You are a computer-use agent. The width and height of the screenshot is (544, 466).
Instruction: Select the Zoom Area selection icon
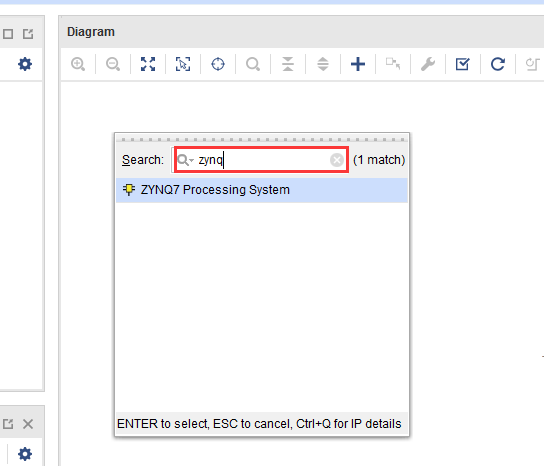point(183,64)
